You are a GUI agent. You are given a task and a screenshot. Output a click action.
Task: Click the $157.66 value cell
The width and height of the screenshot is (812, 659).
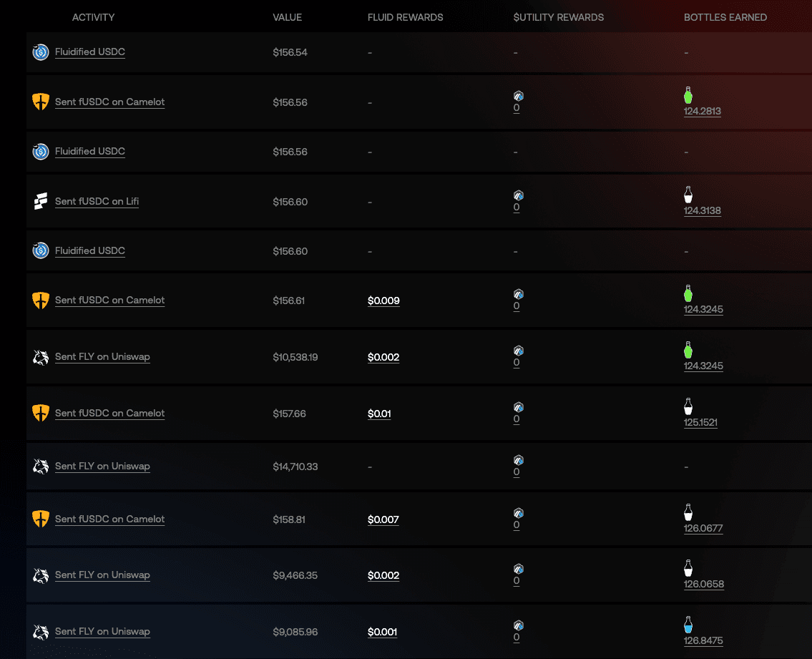[x=290, y=414]
